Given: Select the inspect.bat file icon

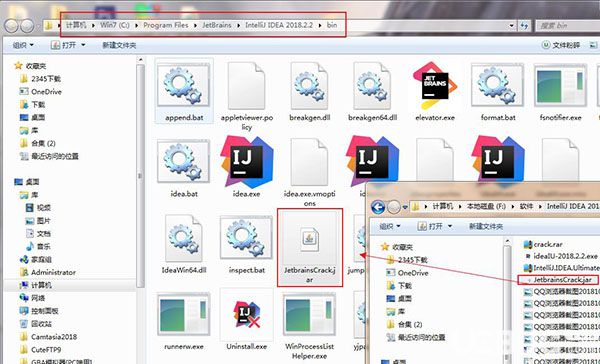Looking at the screenshot, I should click(x=246, y=238).
